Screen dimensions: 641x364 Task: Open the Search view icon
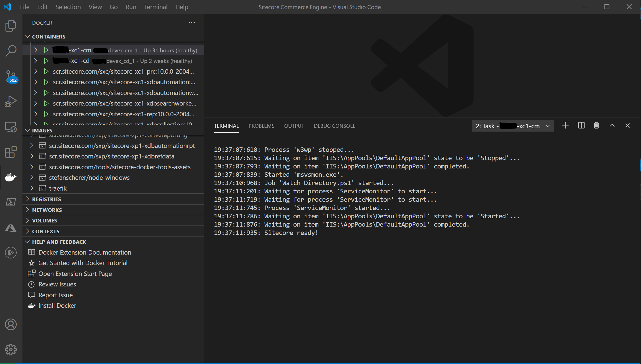(x=11, y=51)
